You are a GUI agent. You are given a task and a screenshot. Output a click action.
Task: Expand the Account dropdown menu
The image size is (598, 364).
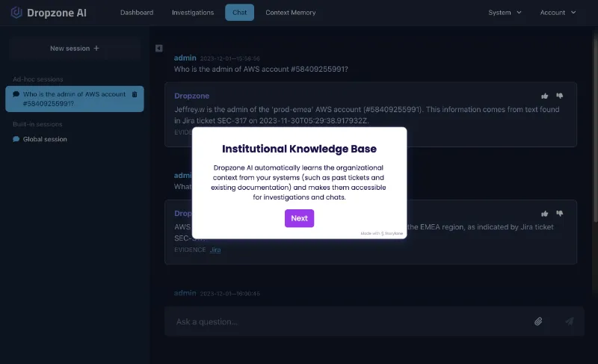(558, 13)
